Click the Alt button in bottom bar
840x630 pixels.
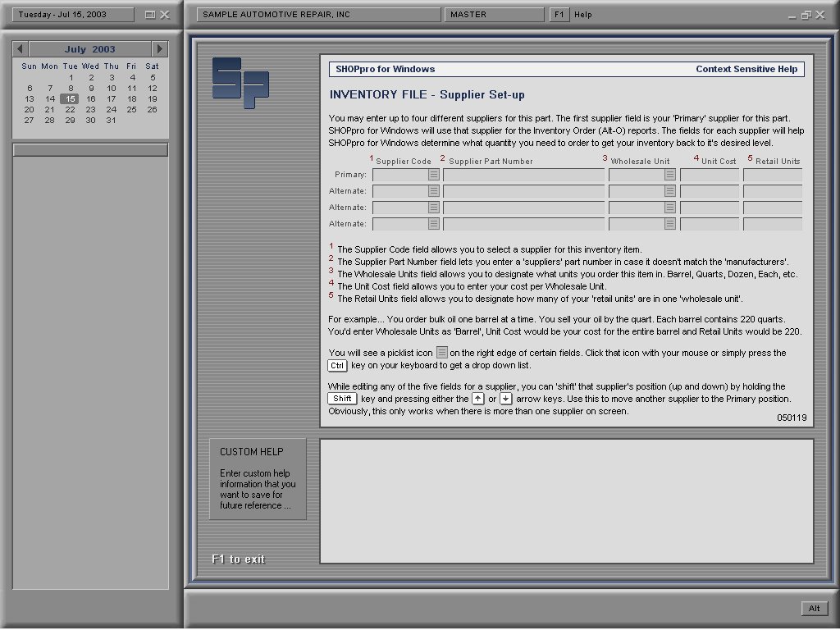point(815,608)
